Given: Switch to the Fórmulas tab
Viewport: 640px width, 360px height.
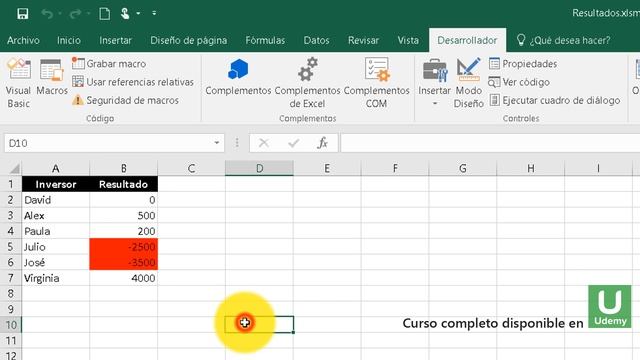Looking at the screenshot, I should click(265, 40).
